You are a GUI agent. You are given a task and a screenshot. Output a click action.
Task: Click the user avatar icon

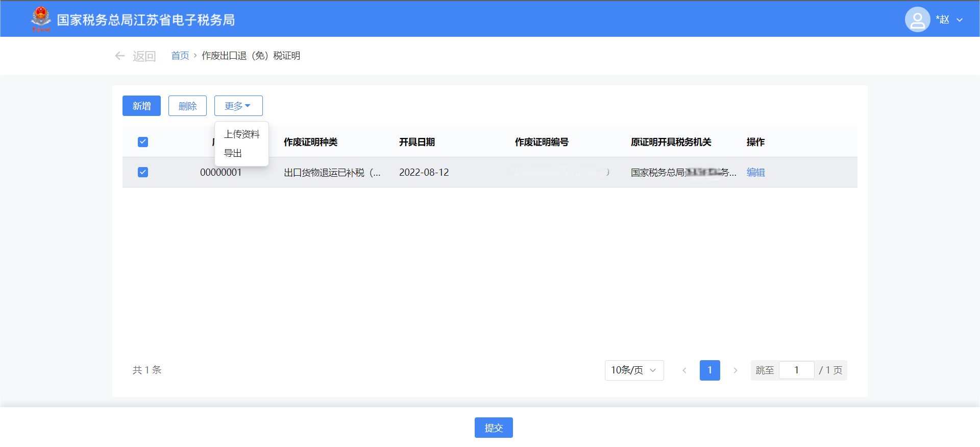pos(917,19)
